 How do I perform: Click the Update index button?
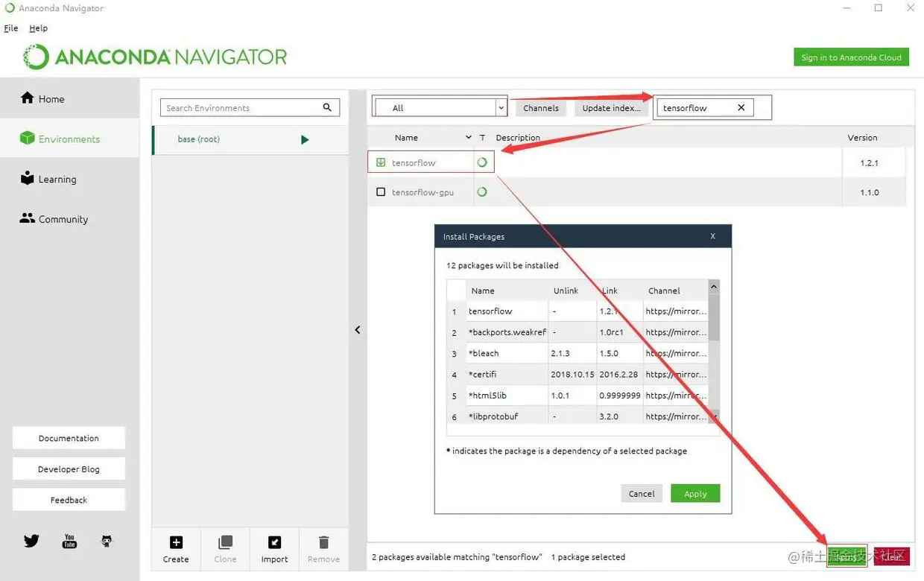click(x=611, y=108)
